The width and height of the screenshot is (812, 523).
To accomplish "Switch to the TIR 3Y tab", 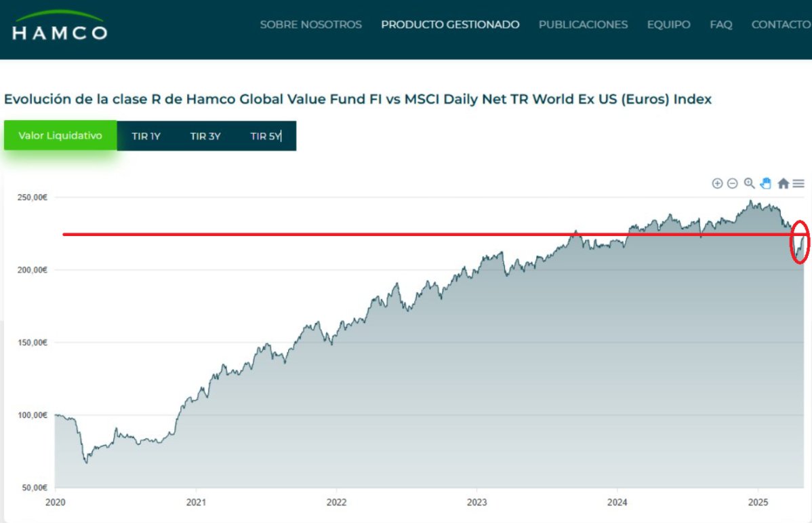I will pyautogui.click(x=205, y=136).
